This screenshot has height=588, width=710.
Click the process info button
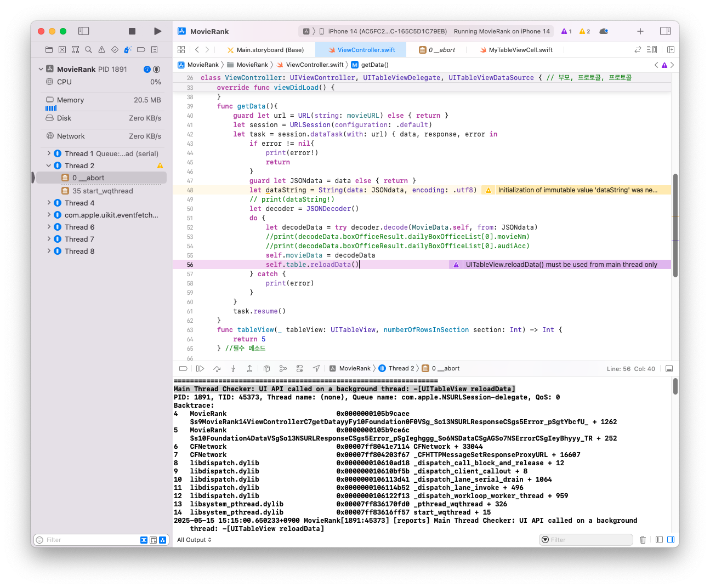(147, 69)
